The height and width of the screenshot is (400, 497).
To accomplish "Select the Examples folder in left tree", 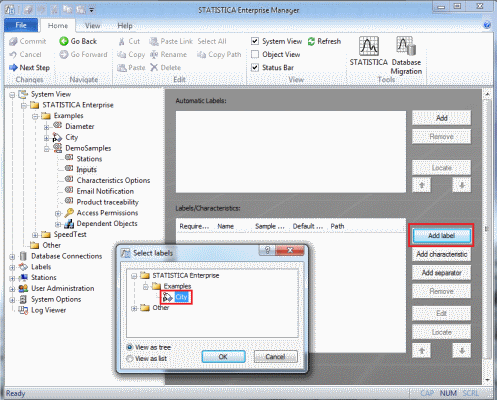I will point(68,116).
